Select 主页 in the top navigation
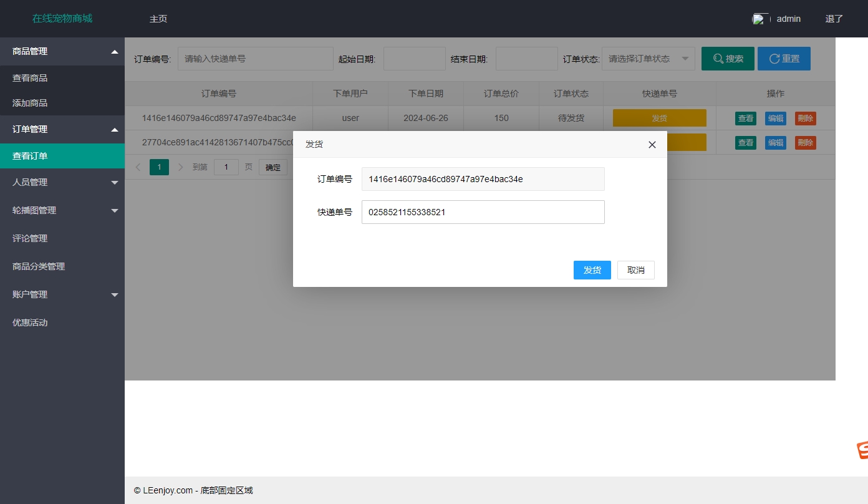 click(x=158, y=19)
